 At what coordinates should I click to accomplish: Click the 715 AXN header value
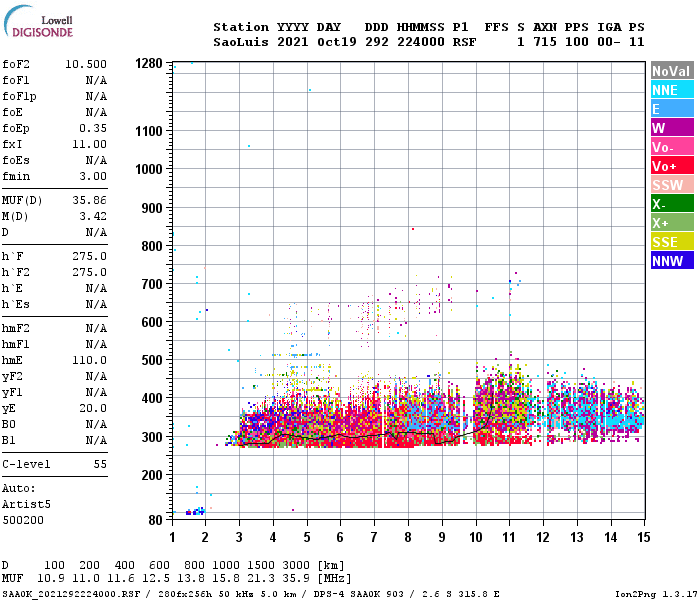[x=545, y=42]
